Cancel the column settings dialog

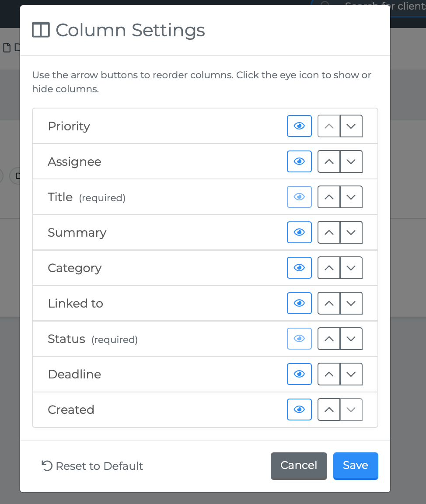[x=299, y=465]
